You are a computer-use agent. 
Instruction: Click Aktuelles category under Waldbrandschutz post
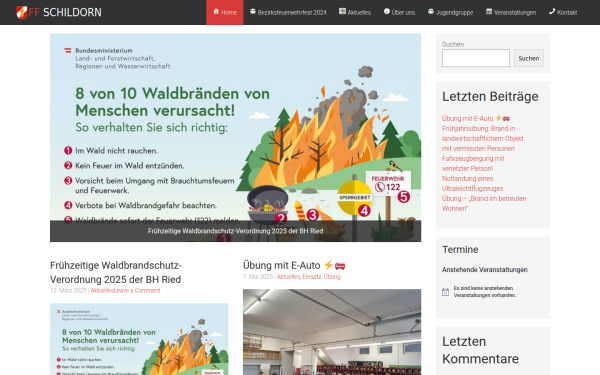coord(102,290)
